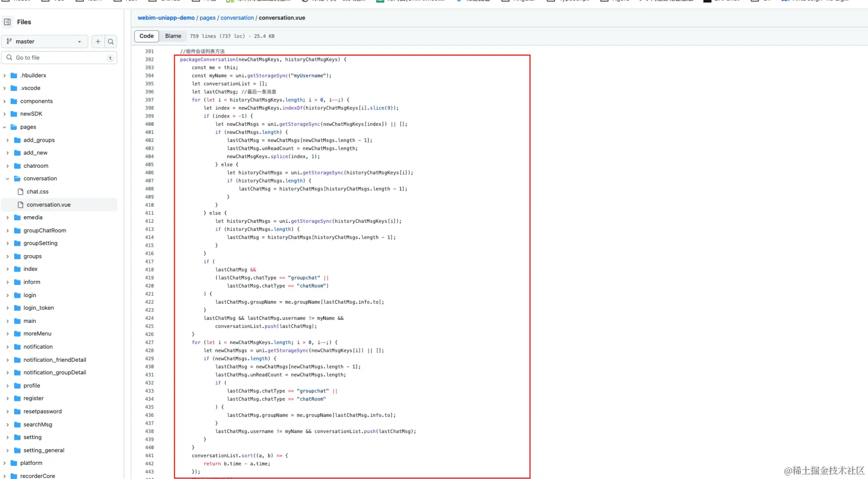Click the register folder icon

coord(17,398)
